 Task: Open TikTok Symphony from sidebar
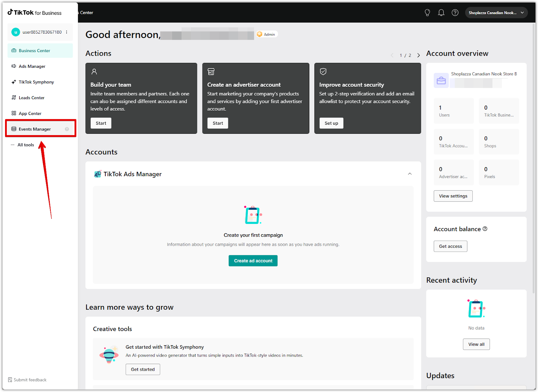click(x=40, y=82)
